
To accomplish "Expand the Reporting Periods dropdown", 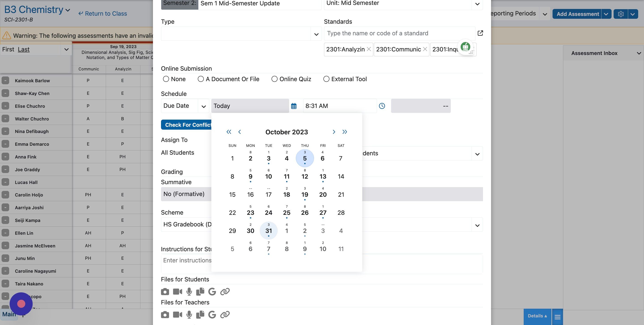I will click(x=545, y=14).
